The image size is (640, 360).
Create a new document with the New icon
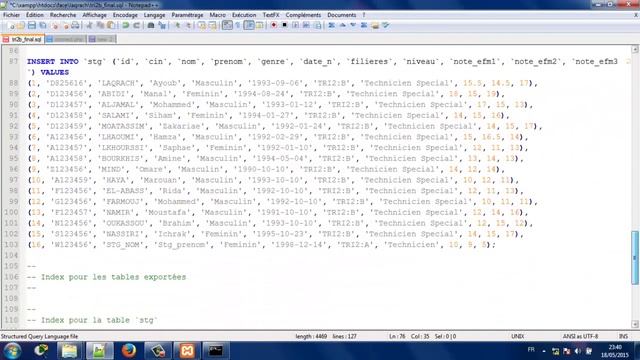pyautogui.click(x=11, y=26)
